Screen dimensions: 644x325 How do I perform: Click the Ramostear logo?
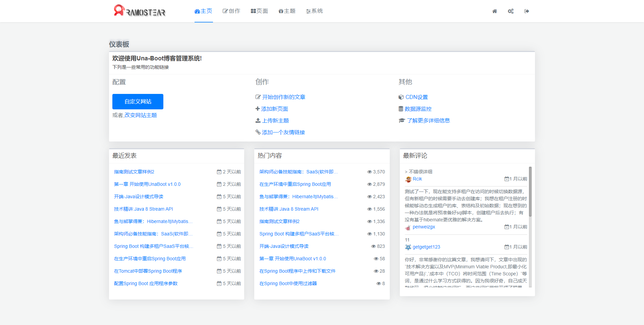pos(140,11)
